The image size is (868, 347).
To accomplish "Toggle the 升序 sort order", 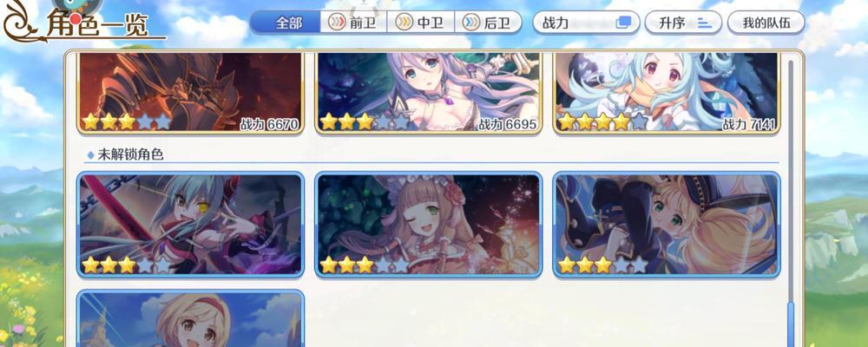I will (683, 23).
